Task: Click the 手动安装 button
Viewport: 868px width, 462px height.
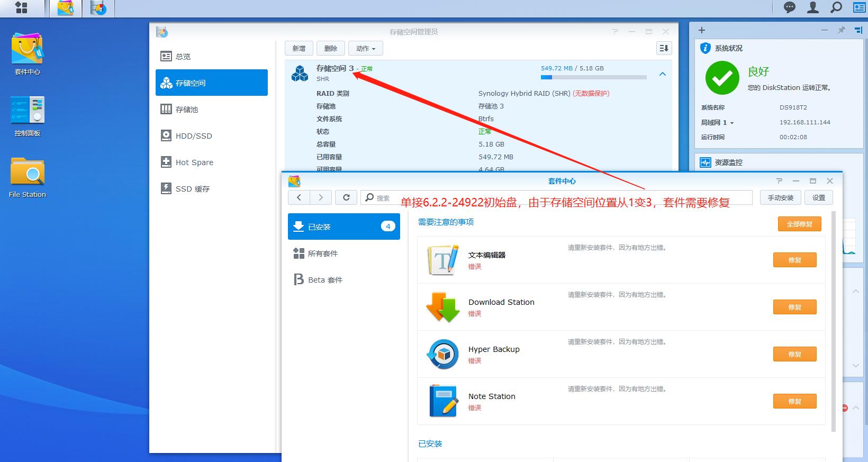Action: coord(781,197)
